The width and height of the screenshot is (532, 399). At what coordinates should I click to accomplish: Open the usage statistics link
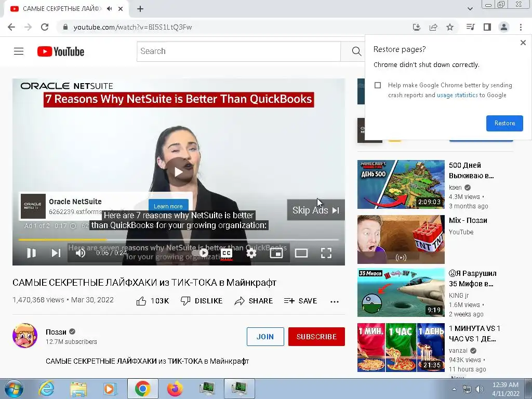457,95
